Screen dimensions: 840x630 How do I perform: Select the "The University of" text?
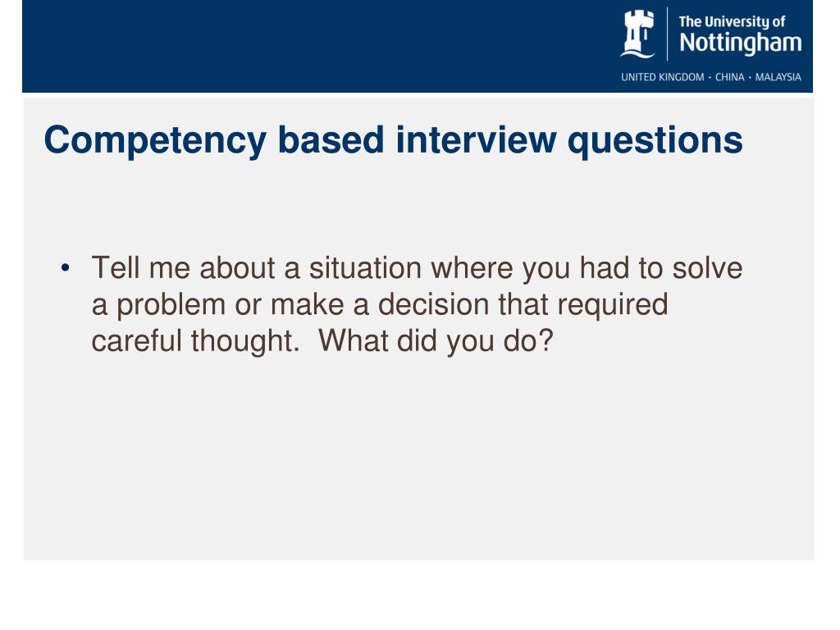(733, 22)
